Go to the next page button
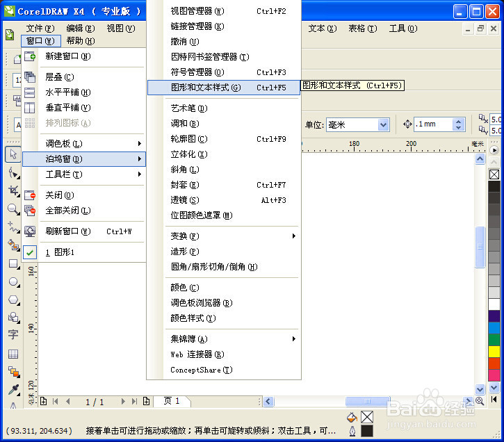504x442 pixels. 122,401
